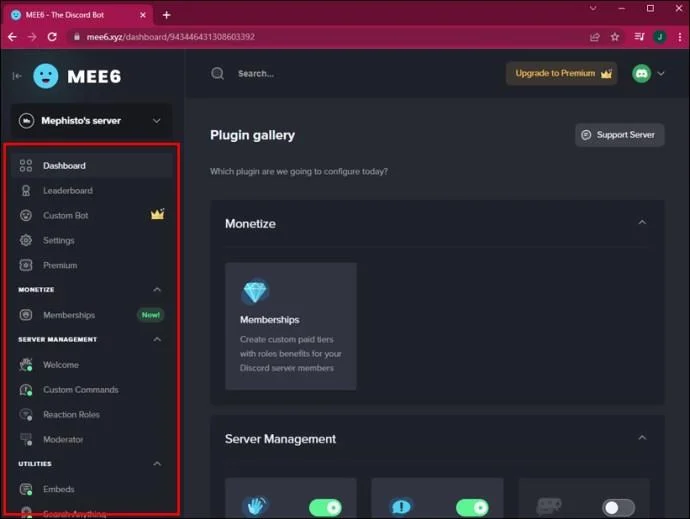
Task: Open Custom Commands from the sidebar
Action: [x=92, y=390]
